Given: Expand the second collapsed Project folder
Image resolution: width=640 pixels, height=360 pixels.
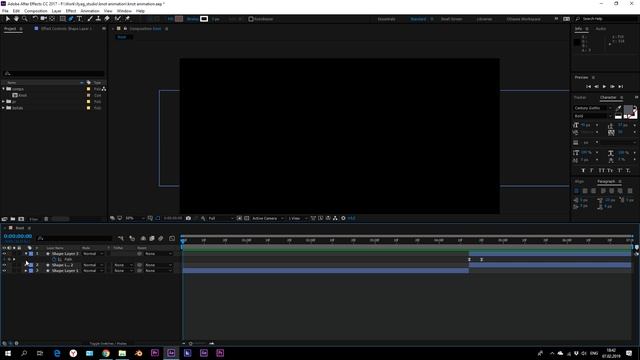Looking at the screenshot, I should click(x=4, y=101).
